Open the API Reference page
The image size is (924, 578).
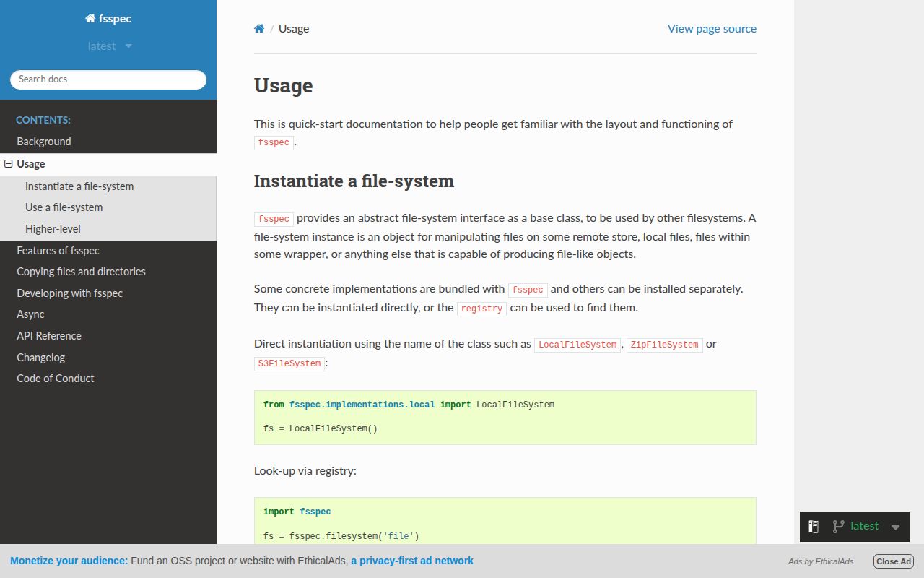tap(108, 336)
